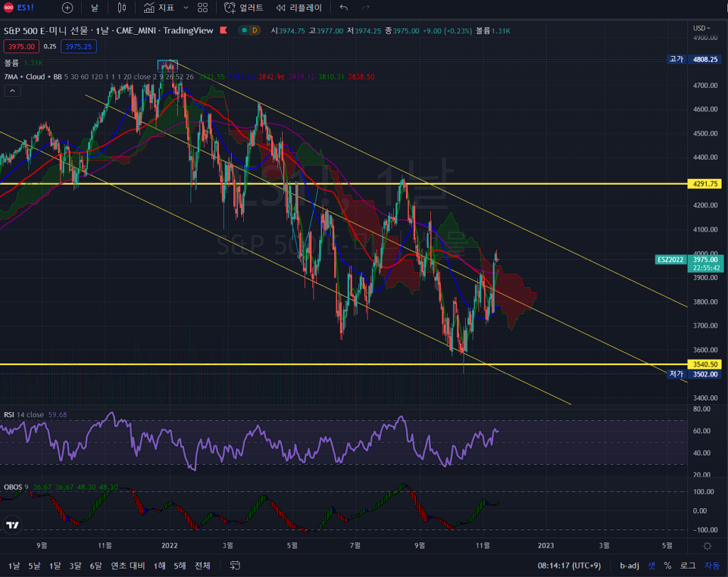The height and width of the screenshot is (577, 728).
Task: Open the USD currency dropdown
Action: point(702,28)
